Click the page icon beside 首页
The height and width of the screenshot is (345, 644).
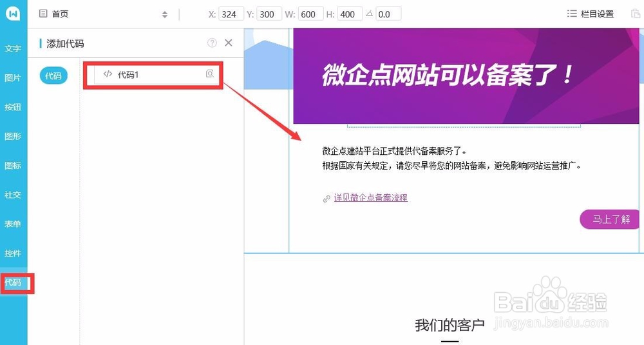pos(43,14)
